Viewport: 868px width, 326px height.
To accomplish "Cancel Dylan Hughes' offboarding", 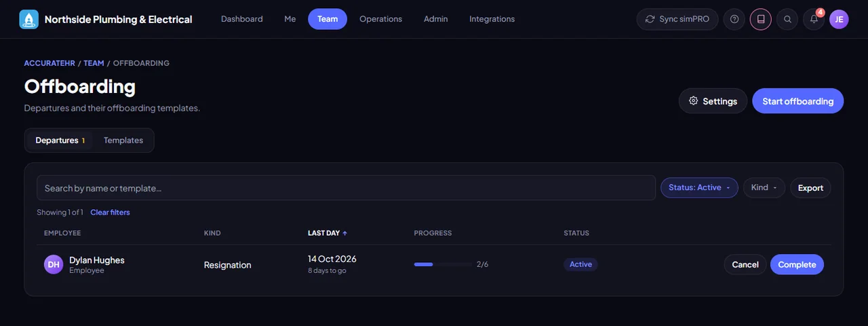I will coord(745,264).
